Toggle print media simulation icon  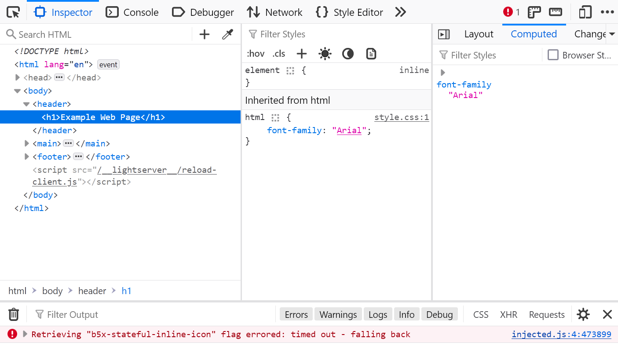pos(371,54)
